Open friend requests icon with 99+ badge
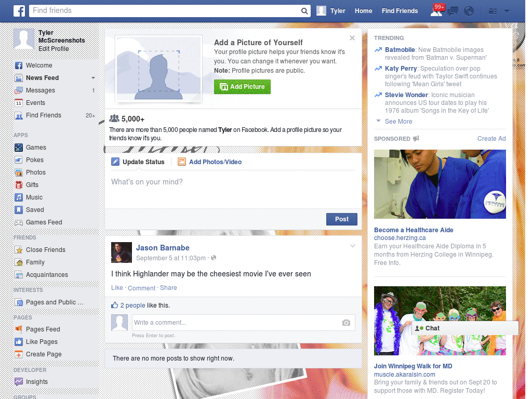The height and width of the screenshot is (399, 532). pos(436,11)
